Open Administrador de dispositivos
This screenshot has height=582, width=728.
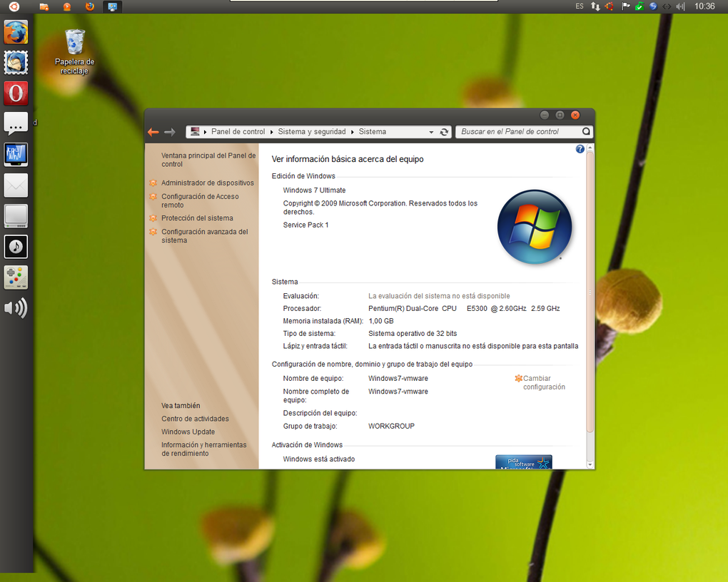[208, 183]
